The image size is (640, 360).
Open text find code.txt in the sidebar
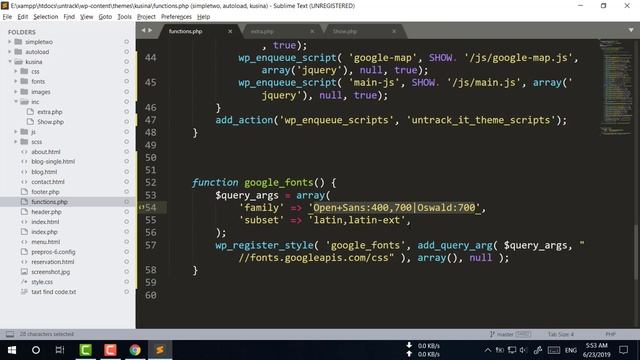53,292
